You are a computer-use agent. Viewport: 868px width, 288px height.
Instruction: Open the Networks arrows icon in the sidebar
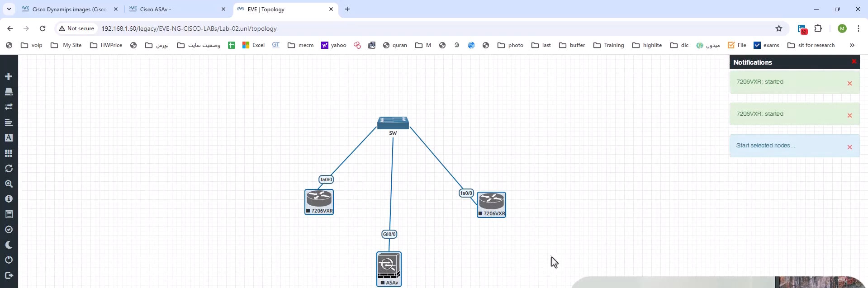point(9,107)
